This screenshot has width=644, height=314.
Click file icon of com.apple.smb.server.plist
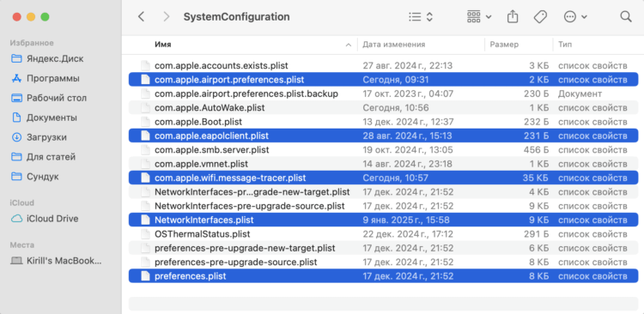coord(145,150)
